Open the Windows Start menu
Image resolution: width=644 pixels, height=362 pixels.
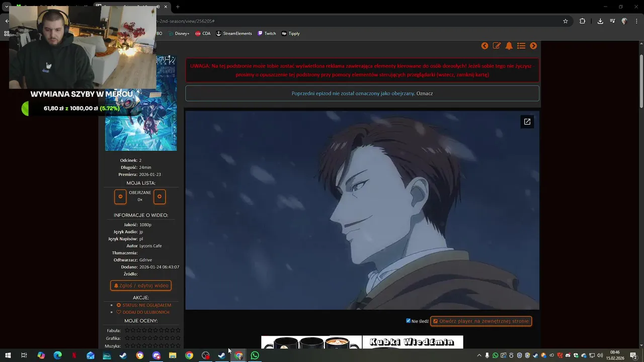click(x=8, y=355)
